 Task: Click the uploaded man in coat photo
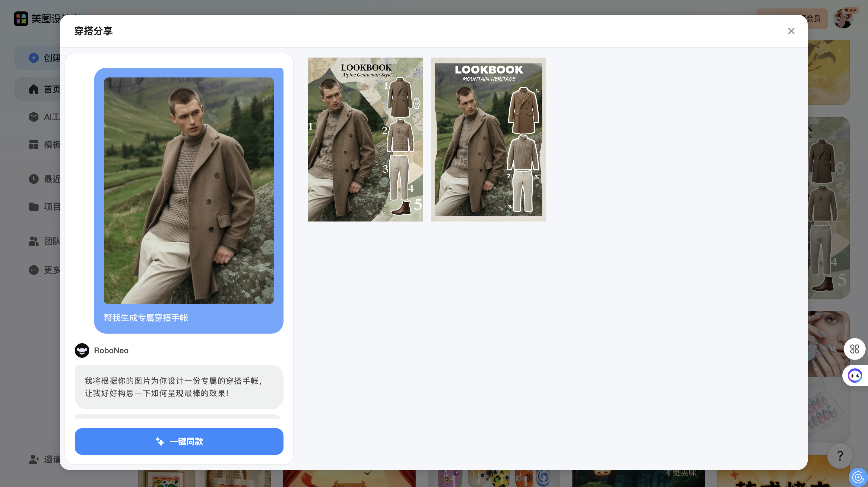pos(189,191)
